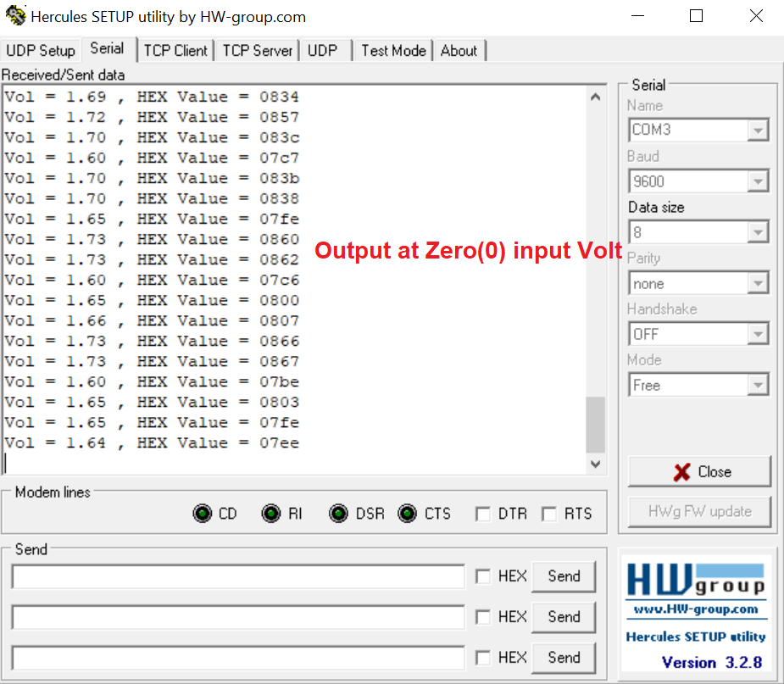The height and width of the screenshot is (684, 784).
Task: Click the received data scrollbar thumb
Action: tap(595, 425)
